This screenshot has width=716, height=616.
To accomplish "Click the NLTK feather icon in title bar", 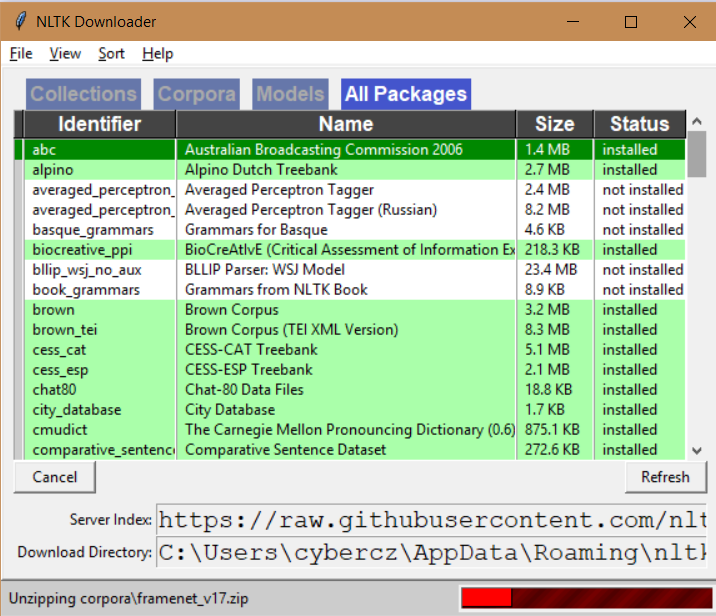I will click(20, 21).
